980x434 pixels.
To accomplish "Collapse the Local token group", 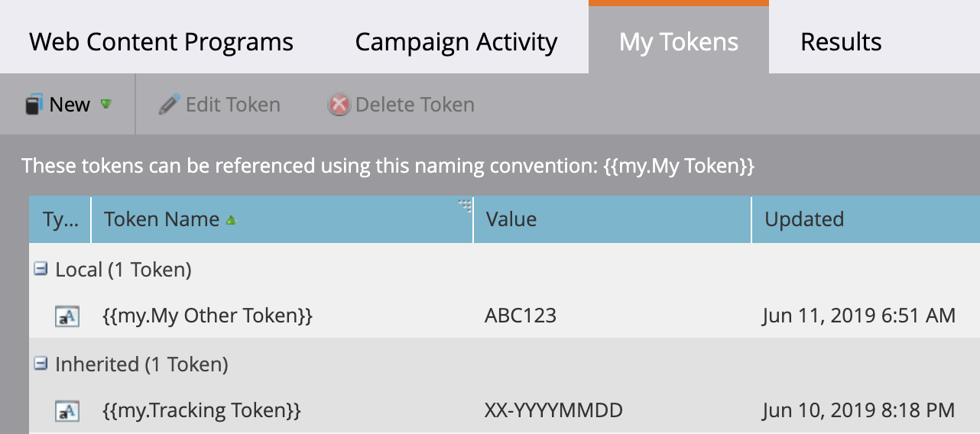I will 41,269.
